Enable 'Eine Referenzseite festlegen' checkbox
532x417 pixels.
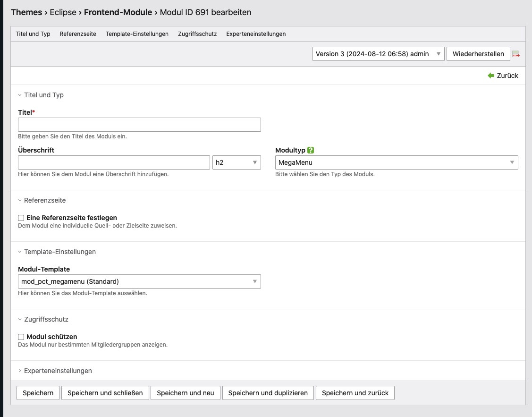21,218
